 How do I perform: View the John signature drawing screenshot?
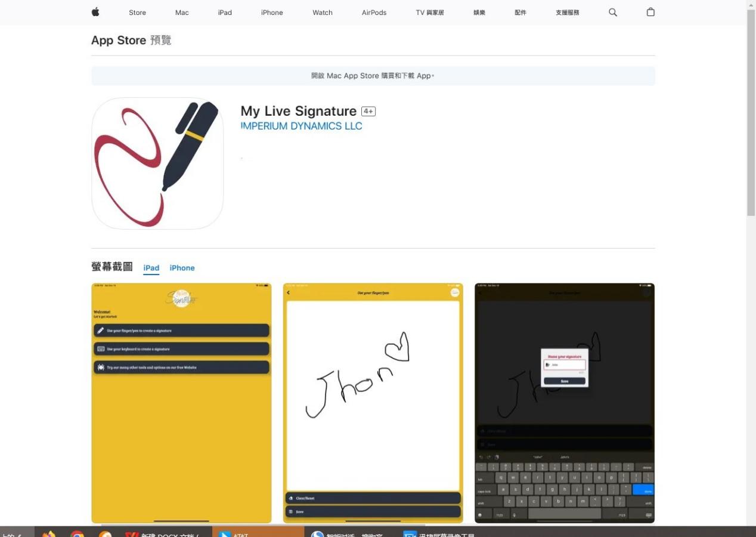coord(373,403)
